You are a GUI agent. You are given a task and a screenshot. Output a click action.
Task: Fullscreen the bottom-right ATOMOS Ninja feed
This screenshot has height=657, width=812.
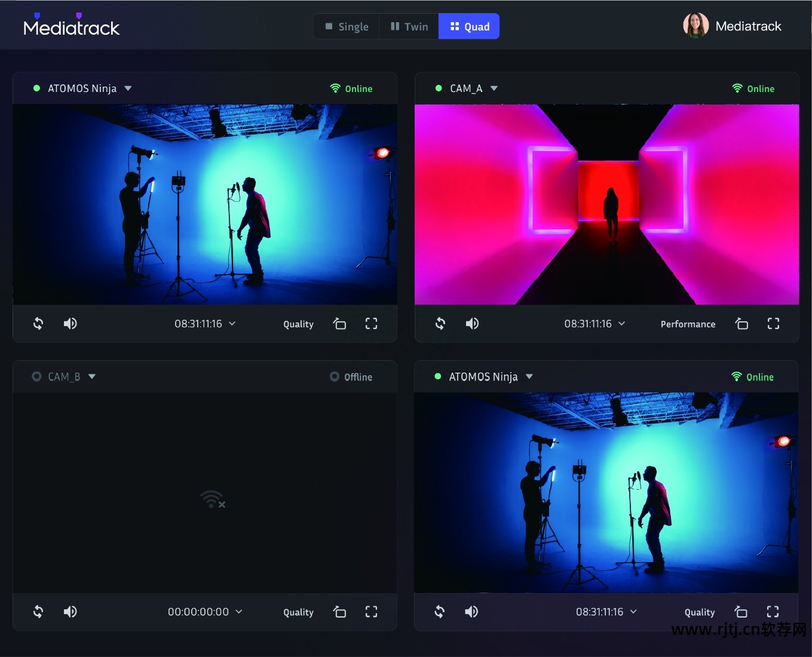773,612
